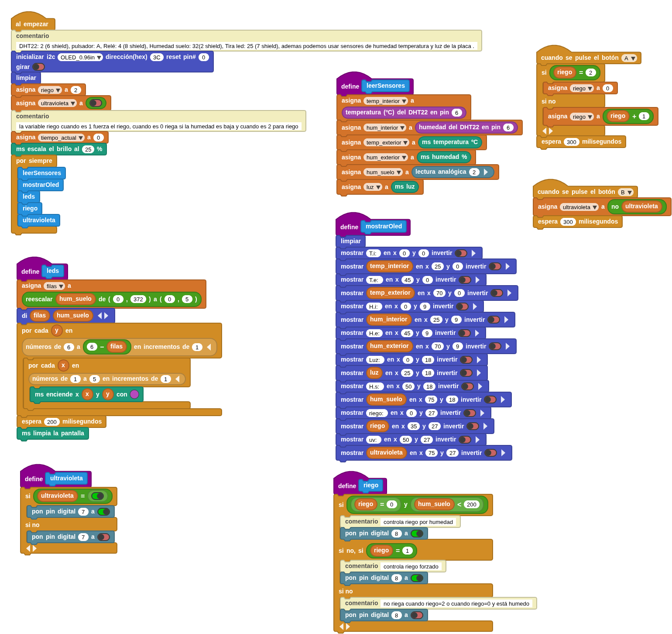Expand arrow on 'mostrar temp_interior' row

tap(507, 266)
